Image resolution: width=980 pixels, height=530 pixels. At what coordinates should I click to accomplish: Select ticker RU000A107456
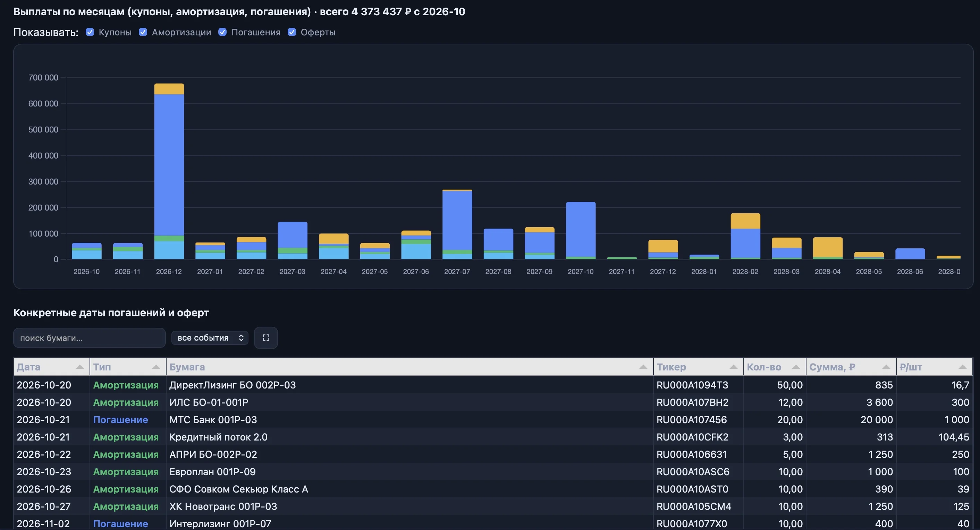coord(692,419)
